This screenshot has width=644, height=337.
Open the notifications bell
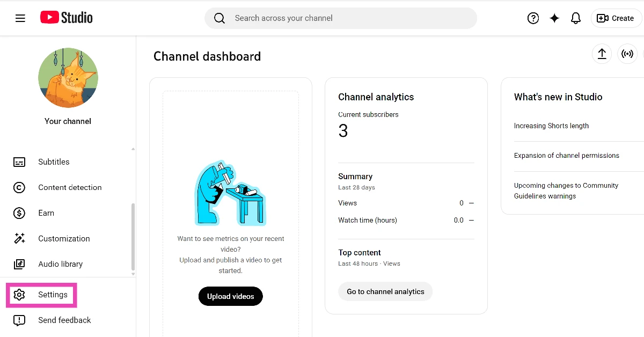tap(576, 18)
